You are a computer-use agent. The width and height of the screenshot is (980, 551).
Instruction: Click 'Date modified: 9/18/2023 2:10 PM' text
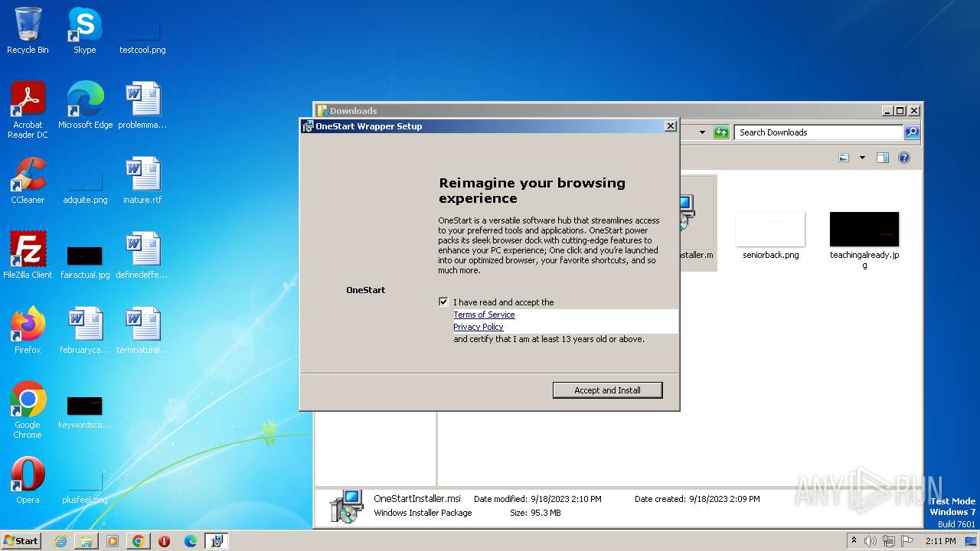[537, 499]
